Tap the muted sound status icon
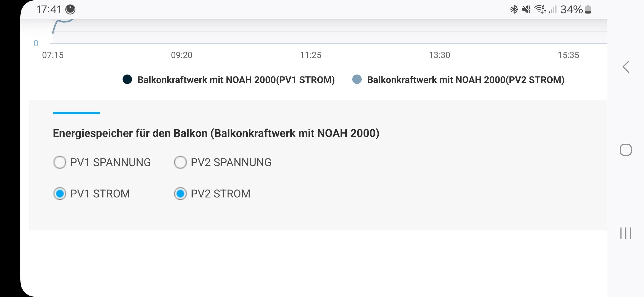 coord(526,10)
